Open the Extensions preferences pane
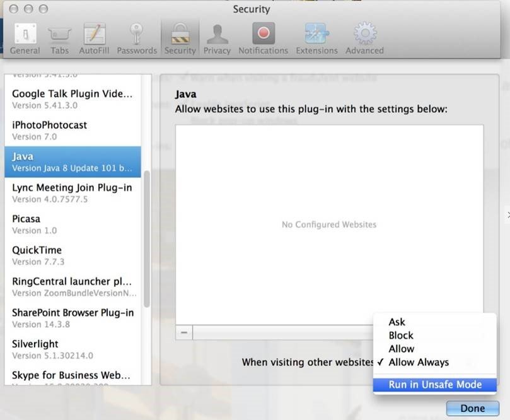 click(x=316, y=38)
